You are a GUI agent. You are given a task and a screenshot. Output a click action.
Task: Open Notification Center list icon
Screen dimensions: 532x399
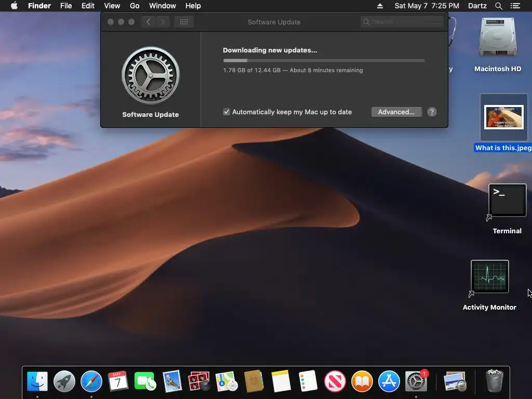[515, 6]
